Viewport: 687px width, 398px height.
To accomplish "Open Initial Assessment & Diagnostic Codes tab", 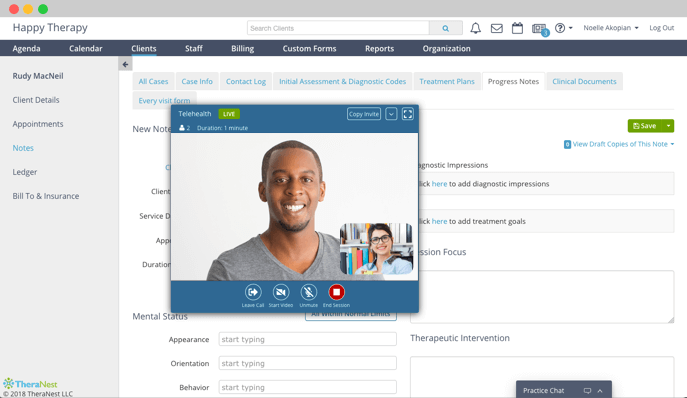I will (343, 82).
